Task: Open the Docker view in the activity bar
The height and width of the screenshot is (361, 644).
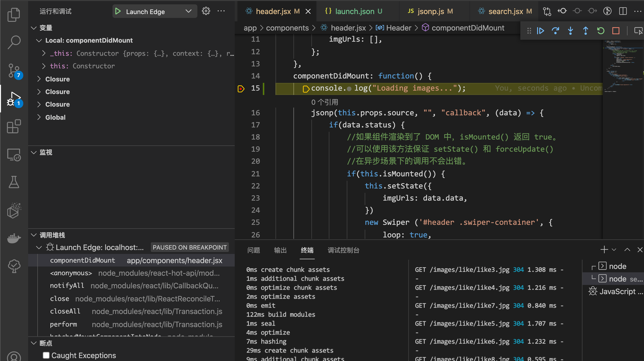Action: pyautogui.click(x=14, y=238)
